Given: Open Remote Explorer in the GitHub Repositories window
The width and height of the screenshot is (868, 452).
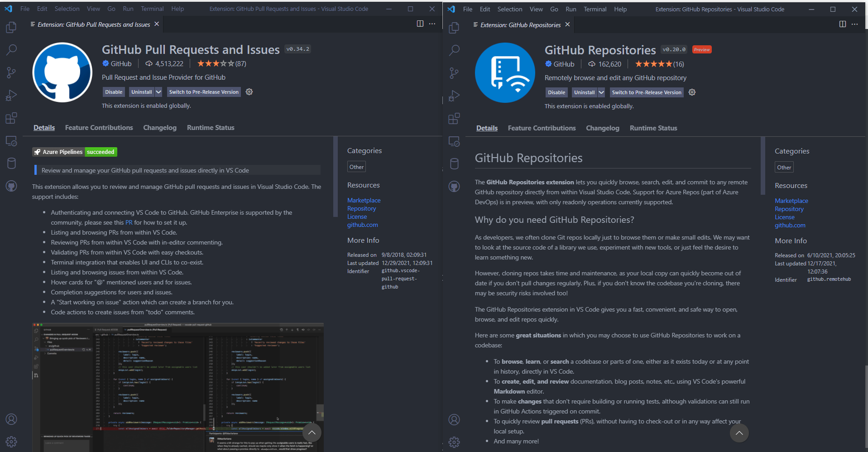Looking at the screenshot, I should pos(454,141).
